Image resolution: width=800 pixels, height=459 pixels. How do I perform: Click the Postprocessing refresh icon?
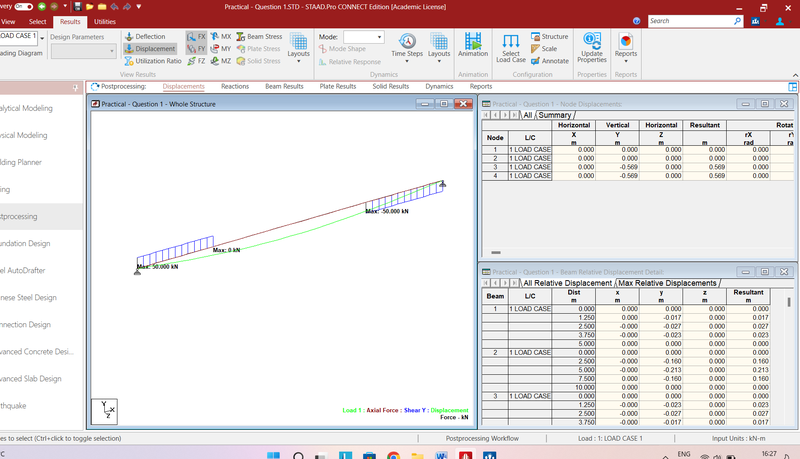point(95,86)
